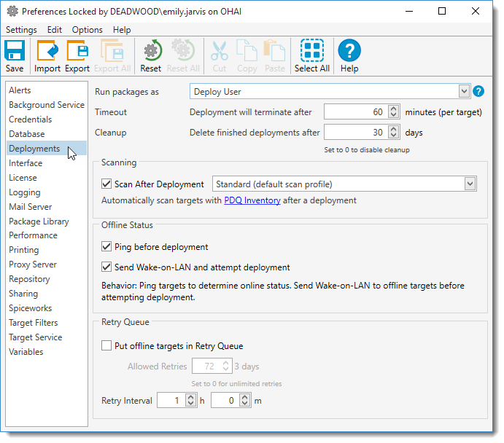Click the Cleanup days input field
504x443 pixels.
tap(355, 133)
